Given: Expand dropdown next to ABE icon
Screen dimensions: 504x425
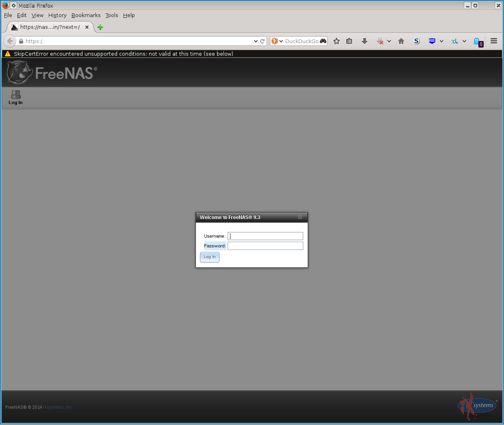Looking at the screenshot, I should [441, 41].
